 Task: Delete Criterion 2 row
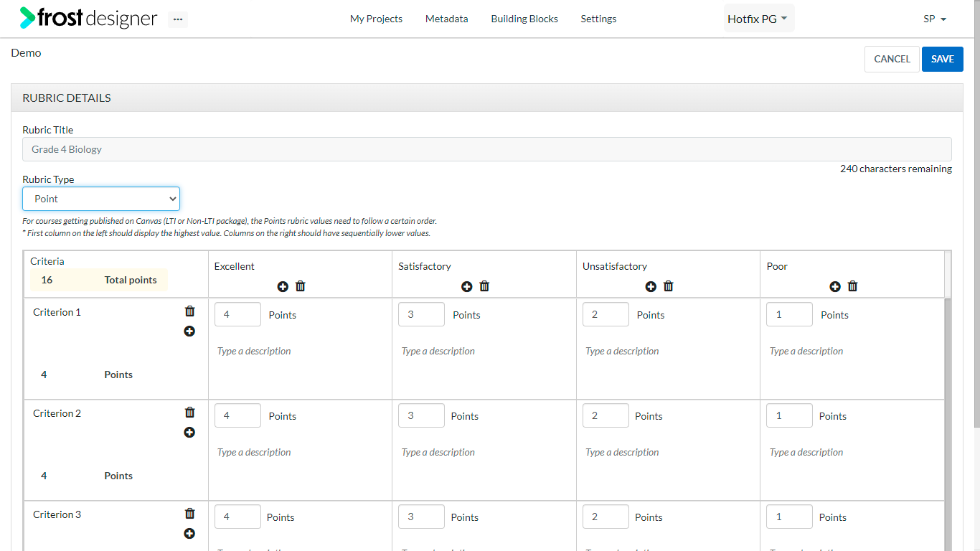(189, 413)
